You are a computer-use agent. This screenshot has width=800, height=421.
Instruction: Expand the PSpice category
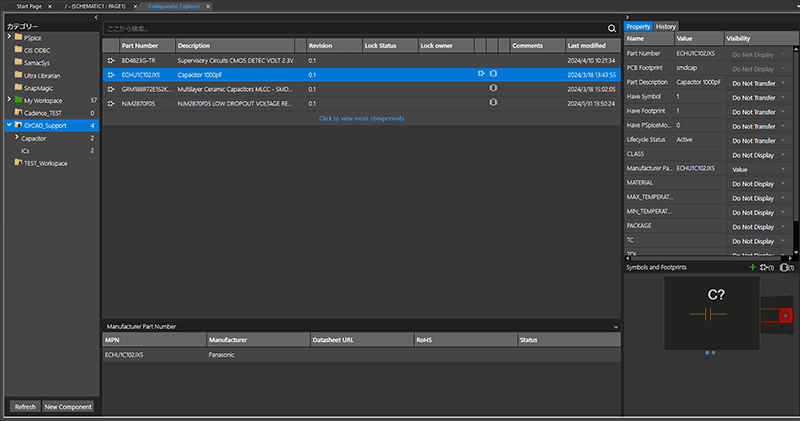tap(9, 37)
